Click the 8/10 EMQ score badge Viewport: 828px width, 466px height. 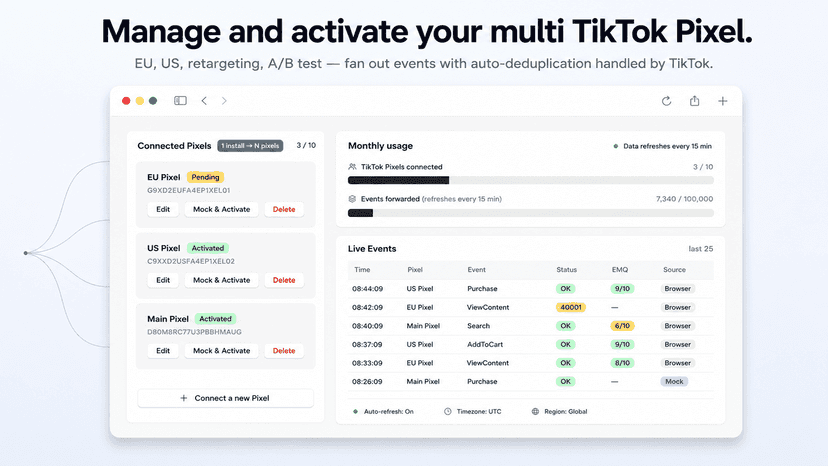point(622,363)
